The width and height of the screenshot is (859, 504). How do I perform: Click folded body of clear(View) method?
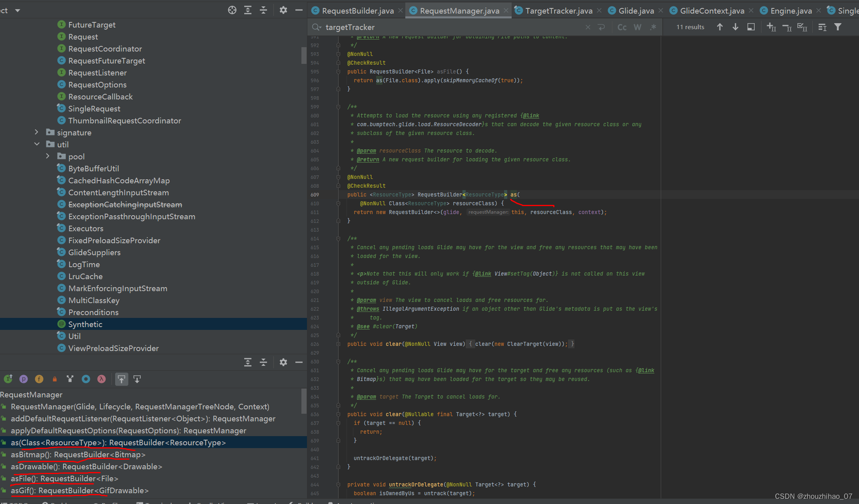[x=522, y=344]
